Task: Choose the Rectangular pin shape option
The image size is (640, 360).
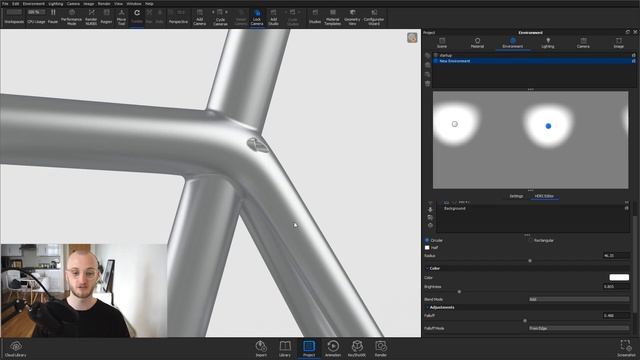Action: tap(530, 240)
